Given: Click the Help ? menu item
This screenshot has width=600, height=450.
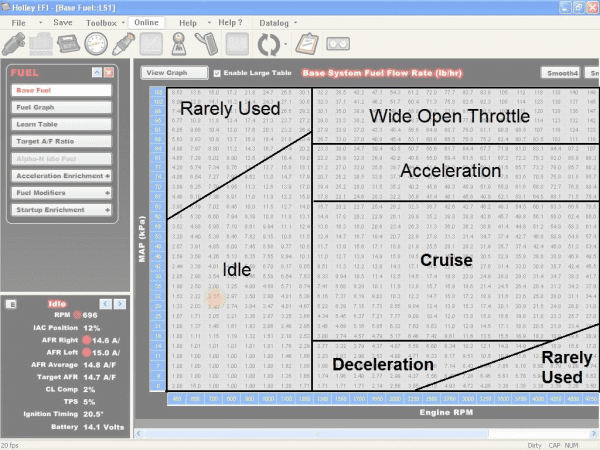Looking at the screenshot, I should pyautogui.click(x=230, y=23).
